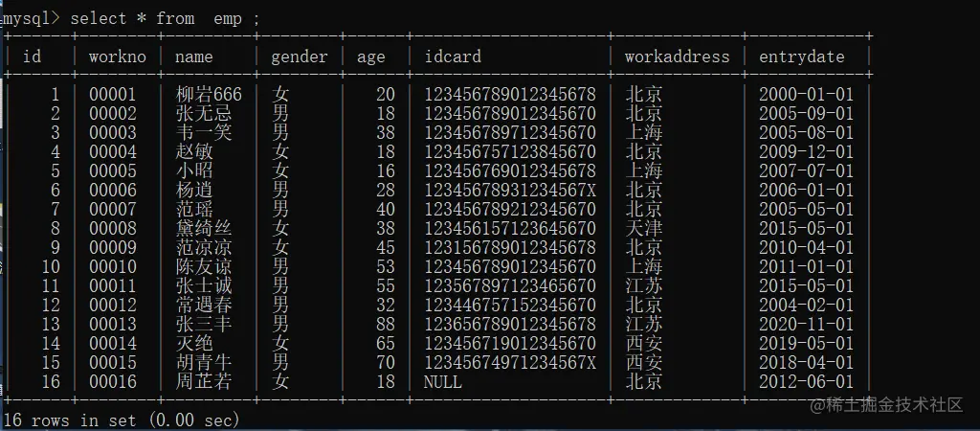Select name cell '张三丰'
Screen dimensions: 980x431
pyautogui.click(x=204, y=324)
